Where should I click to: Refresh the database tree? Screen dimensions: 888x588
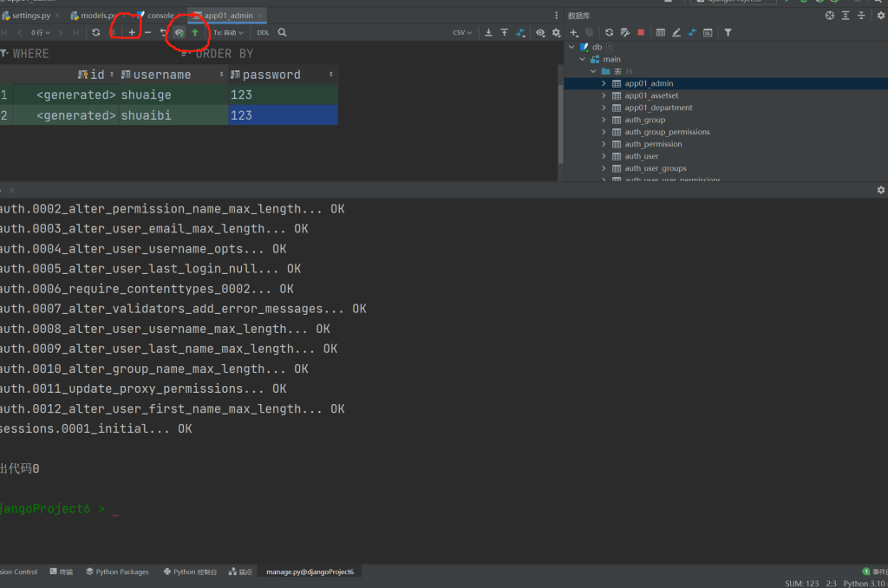click(609, 32)
